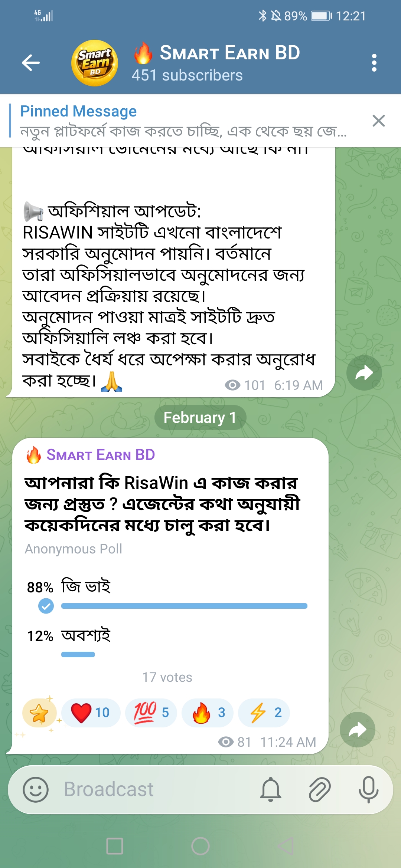Open the Pinned Message preview

[x=182, y=121]
